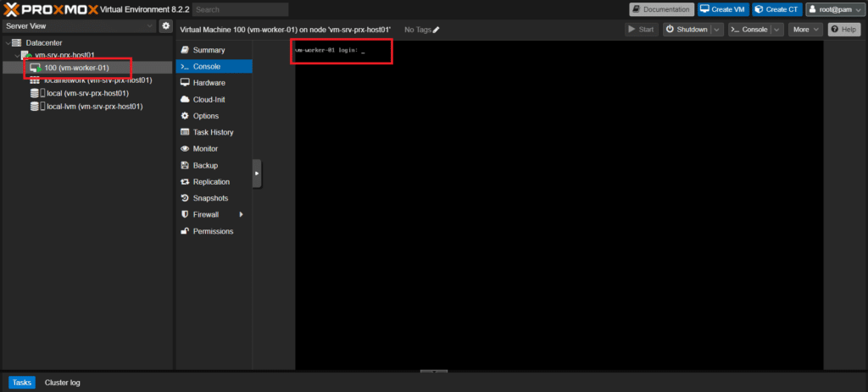This screenshot has height=392, width=868.
Task: Click the Create CT button
Action: pos(777,9)
